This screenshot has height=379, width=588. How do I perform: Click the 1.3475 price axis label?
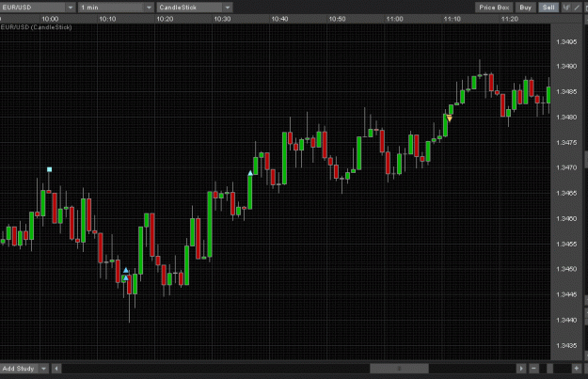tap(566, 143)
